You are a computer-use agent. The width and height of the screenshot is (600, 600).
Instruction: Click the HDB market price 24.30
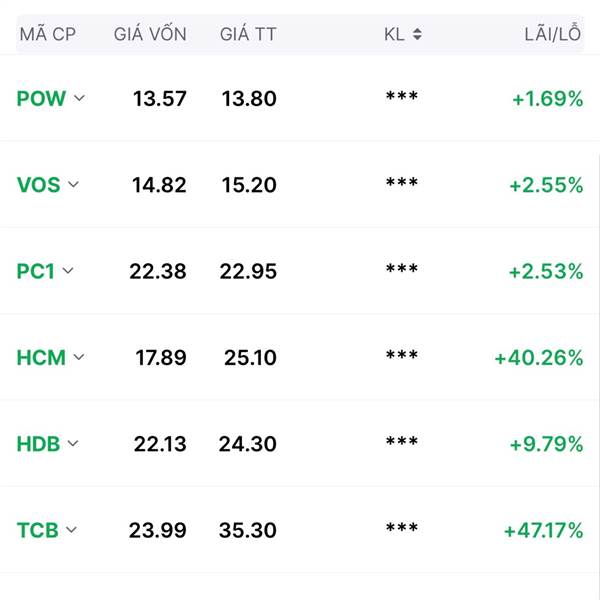click(x=248, y=444)
